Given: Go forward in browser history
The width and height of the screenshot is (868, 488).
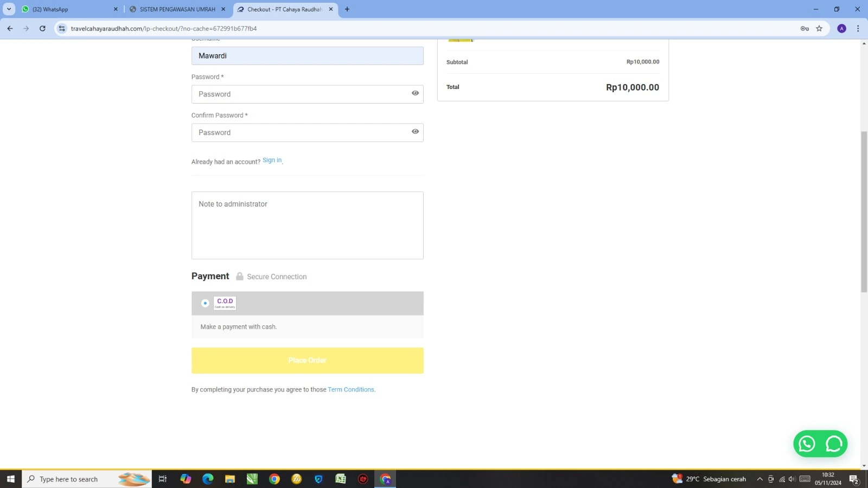Looking at the screenshot, I should (26, 29).
